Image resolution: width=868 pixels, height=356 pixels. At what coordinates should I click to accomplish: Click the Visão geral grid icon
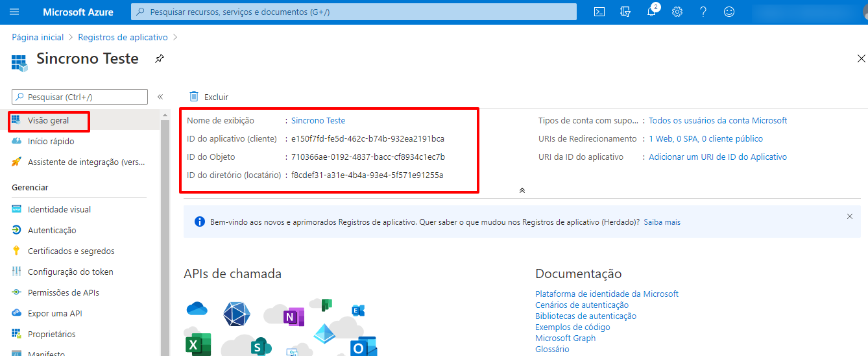16,120
